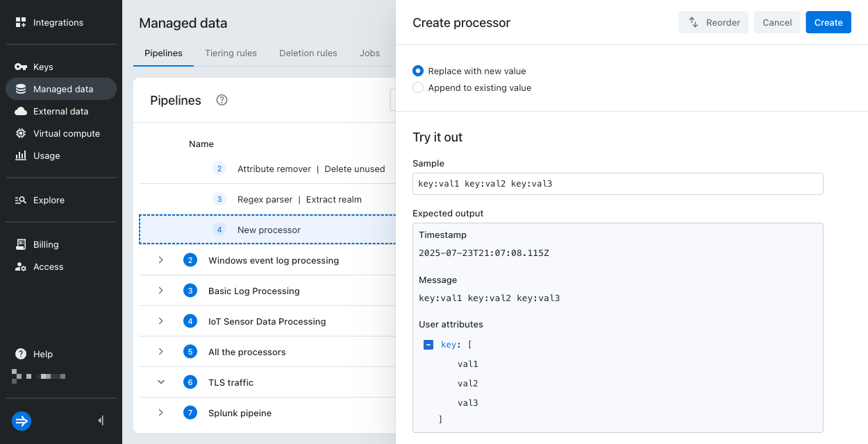Image resolution: width=868 pixels, height=444 pixels.
Task: Click the expected output timestamp value
Action: (484, 253)
